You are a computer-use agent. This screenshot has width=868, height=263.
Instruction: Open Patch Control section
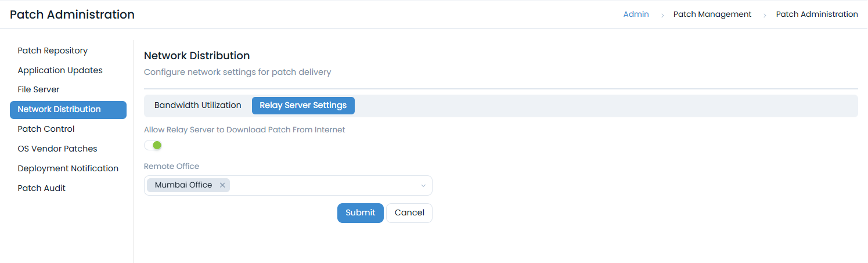[46, 129]
